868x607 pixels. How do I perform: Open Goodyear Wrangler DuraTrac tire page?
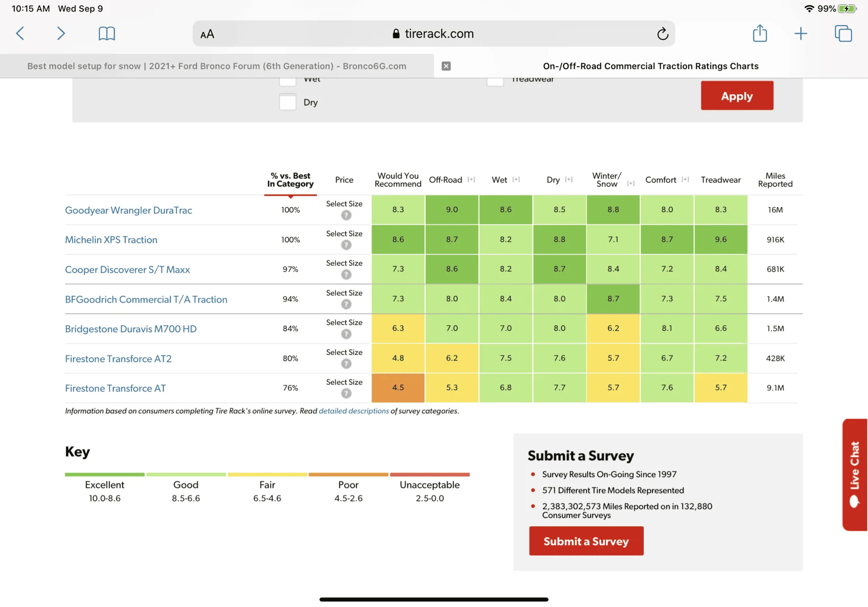128,210
